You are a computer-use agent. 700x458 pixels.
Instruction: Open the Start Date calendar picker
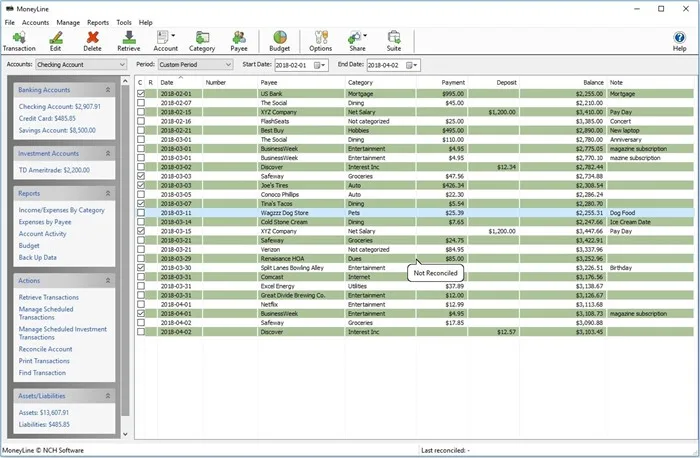[x=320, y=65]
